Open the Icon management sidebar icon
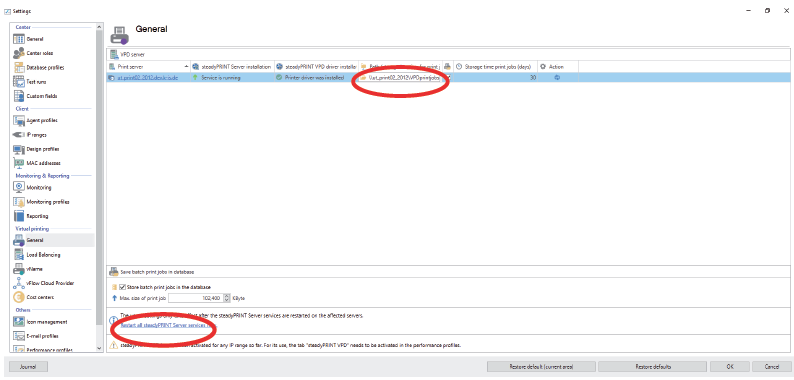 point(19,322)
